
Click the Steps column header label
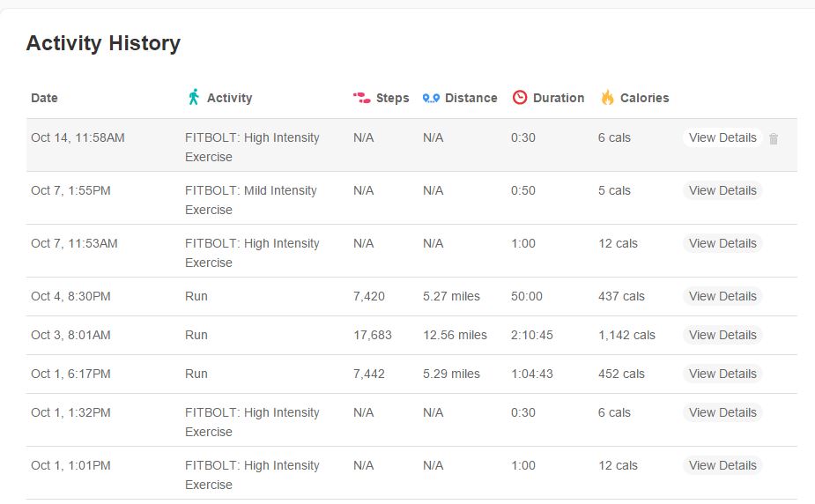[x=392, y=98]
